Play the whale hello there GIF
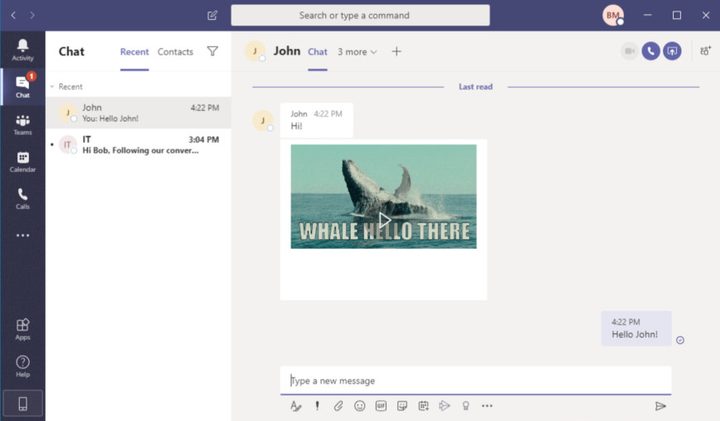The height and width of the screenshot is (421, 720). point(384,219)
